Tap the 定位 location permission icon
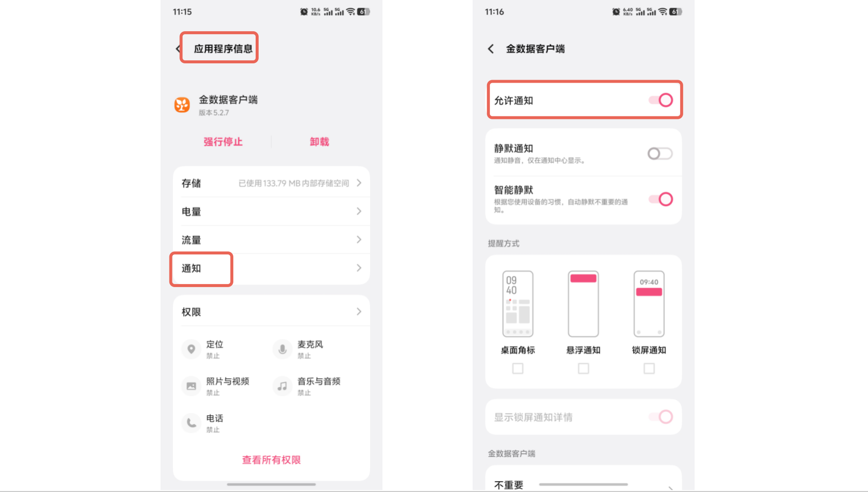Viewport: 868px width, 492px height. pyautogui.click(x=191, y=349)
